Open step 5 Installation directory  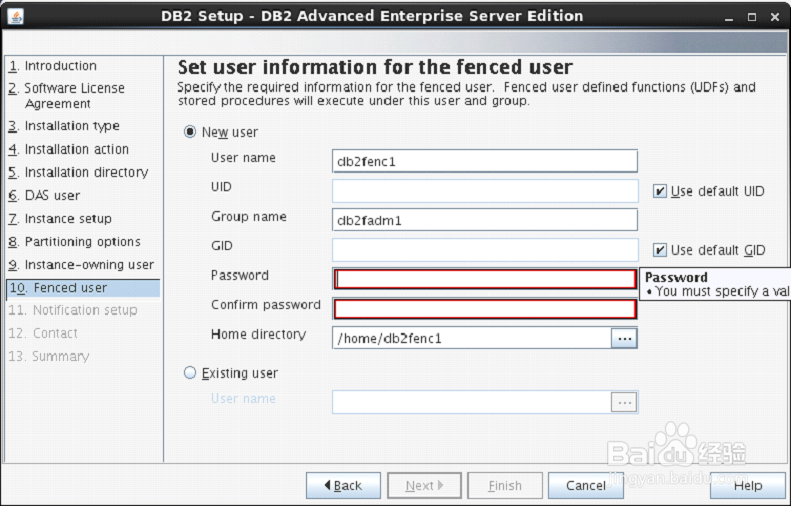(x=78, y=173)
